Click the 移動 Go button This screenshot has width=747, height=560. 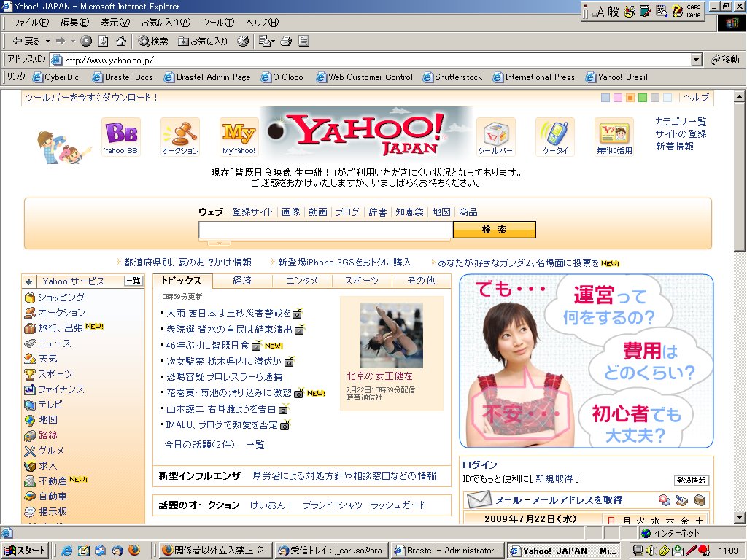tap(724, 60)
